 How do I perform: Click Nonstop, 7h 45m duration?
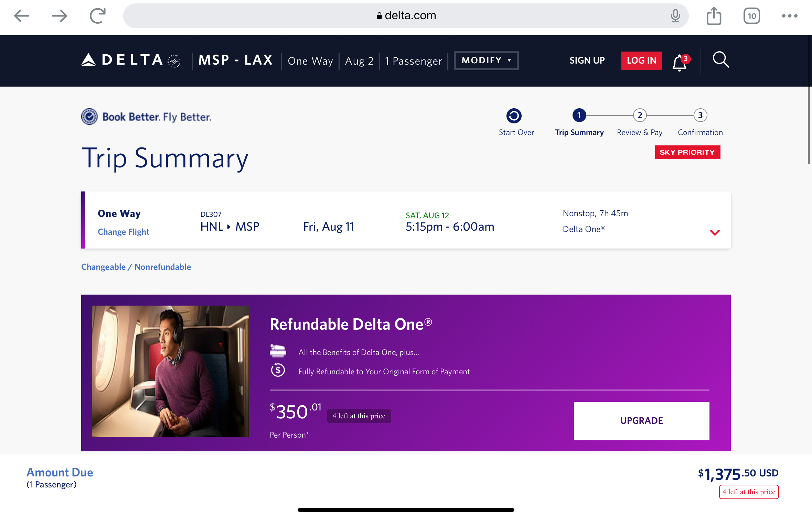pyautogui.click(x=595, y=213)
